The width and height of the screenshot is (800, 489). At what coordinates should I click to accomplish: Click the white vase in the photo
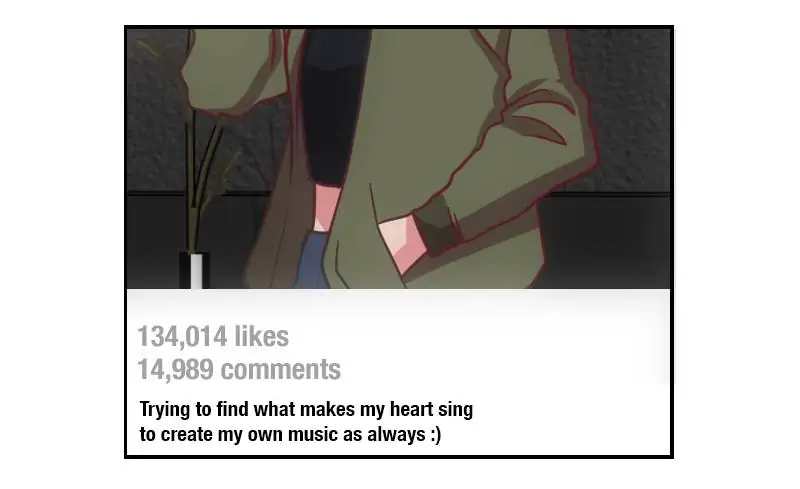tap(196, 271)
